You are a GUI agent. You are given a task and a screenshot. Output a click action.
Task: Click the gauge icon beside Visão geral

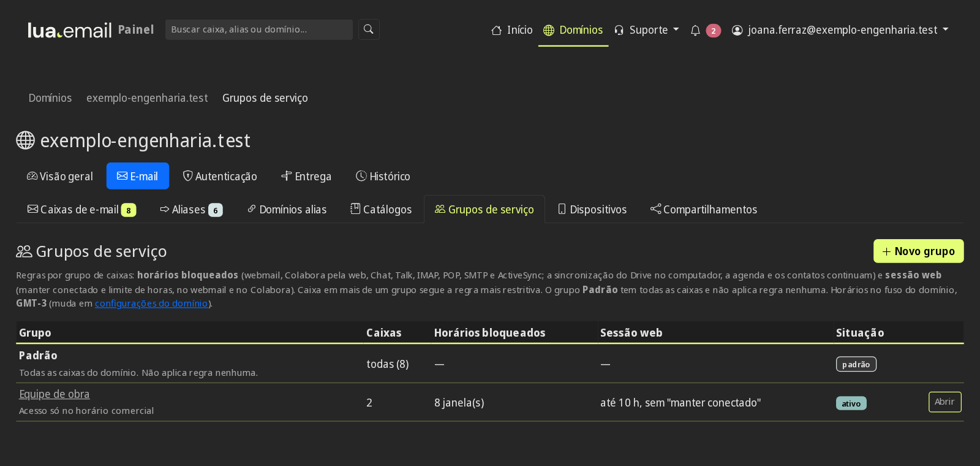[x=32, y=176]
